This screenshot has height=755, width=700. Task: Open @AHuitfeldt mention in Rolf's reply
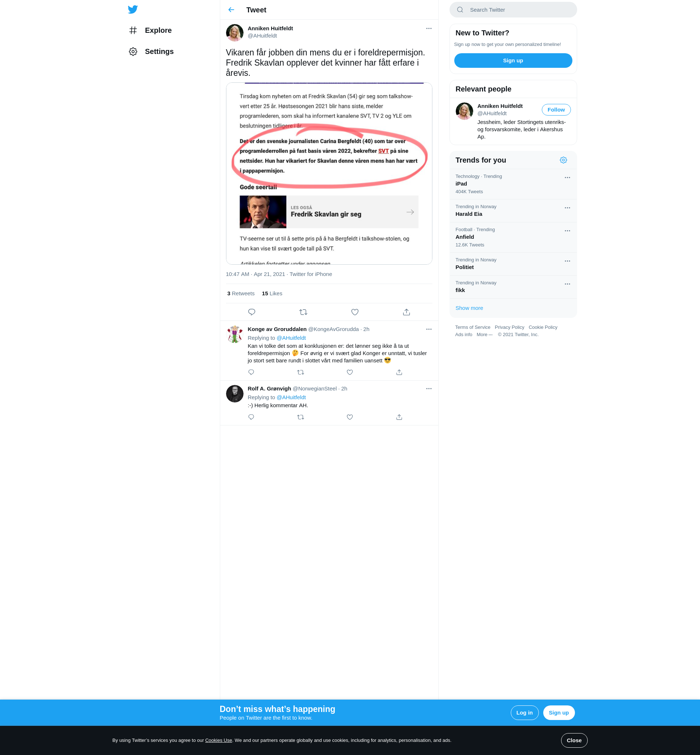[291, 397]
